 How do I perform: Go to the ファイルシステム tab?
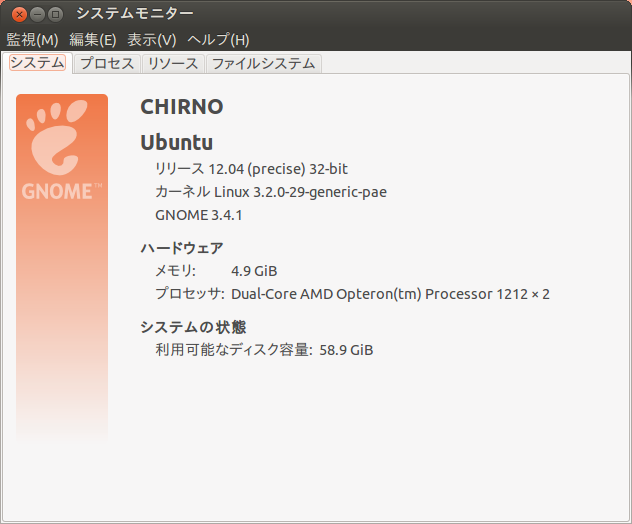264,63
